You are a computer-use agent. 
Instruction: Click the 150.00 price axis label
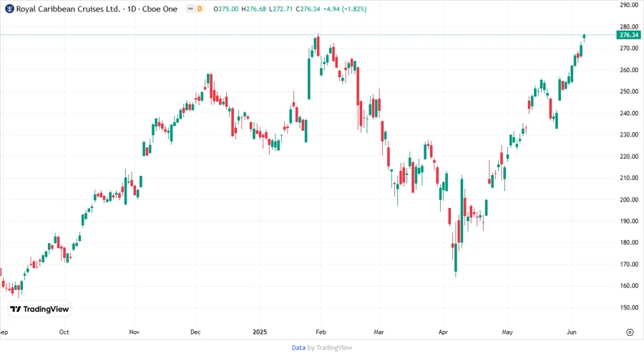click(629, 307)
